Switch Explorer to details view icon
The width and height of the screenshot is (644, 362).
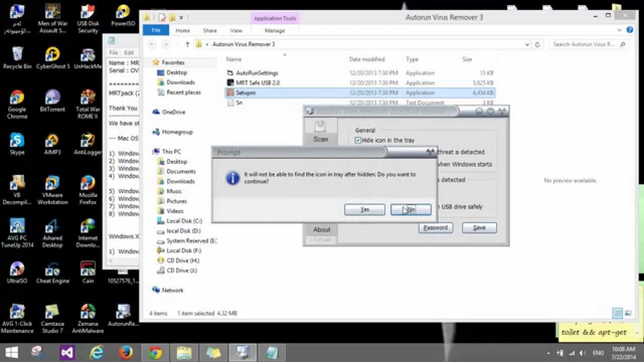pyautogui.click(x=617, y=313)
